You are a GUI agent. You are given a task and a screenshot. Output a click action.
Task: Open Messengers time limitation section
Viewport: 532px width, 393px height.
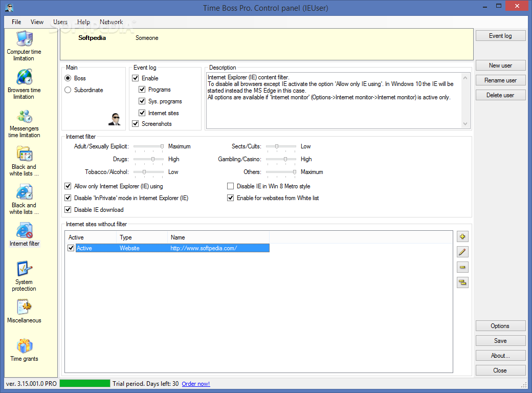pos(24,123)
